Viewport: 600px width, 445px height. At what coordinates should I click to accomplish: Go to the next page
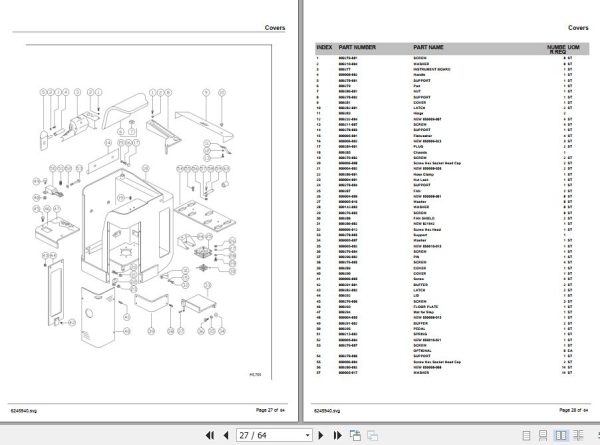click(x=321, y=435)
